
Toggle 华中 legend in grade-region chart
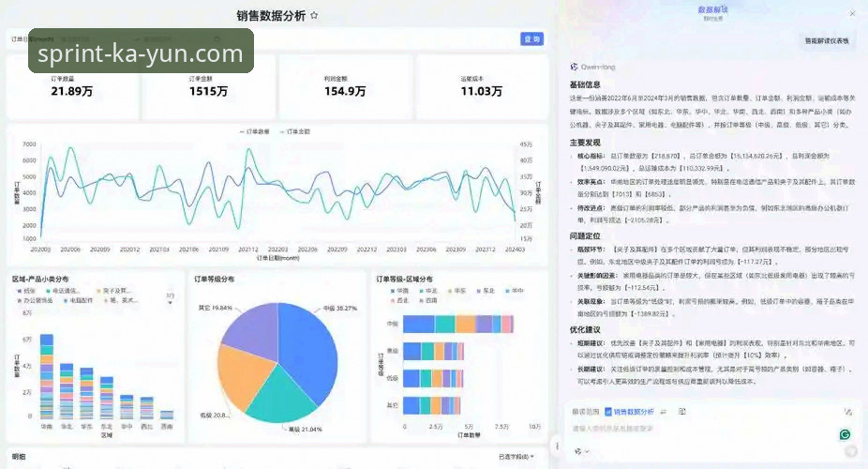click(x=515, y=291)
